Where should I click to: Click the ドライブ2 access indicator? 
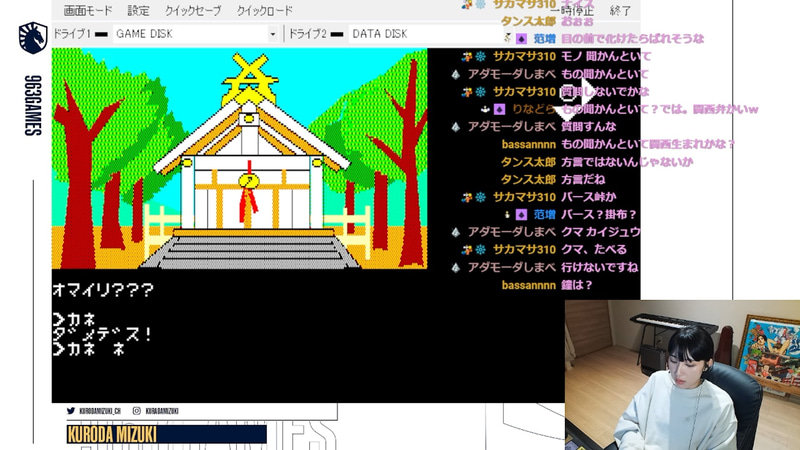337,35
